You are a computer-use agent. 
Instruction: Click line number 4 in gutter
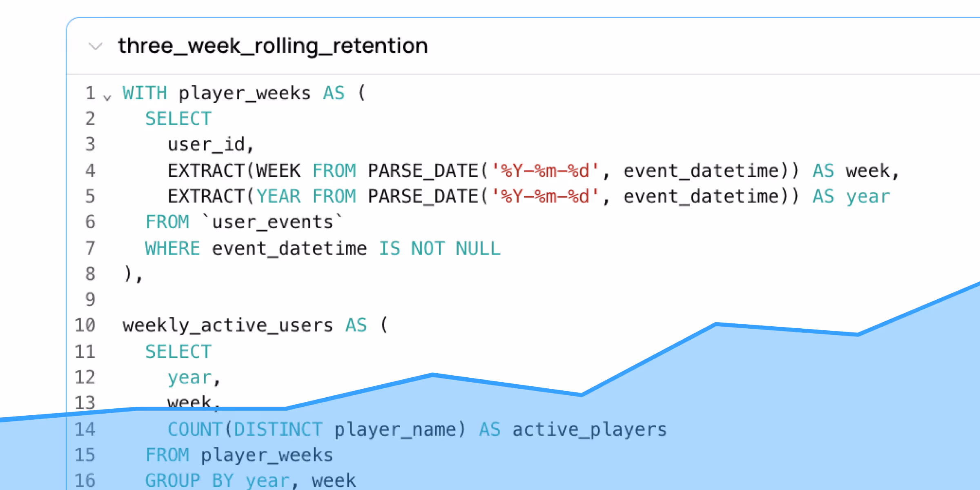90,171
